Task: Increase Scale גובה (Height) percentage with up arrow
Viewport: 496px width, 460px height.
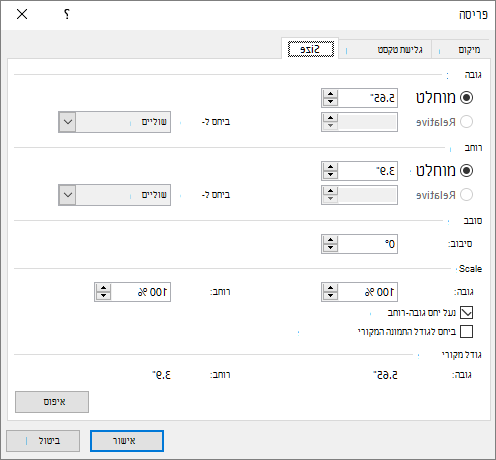Action: [330, 288]
